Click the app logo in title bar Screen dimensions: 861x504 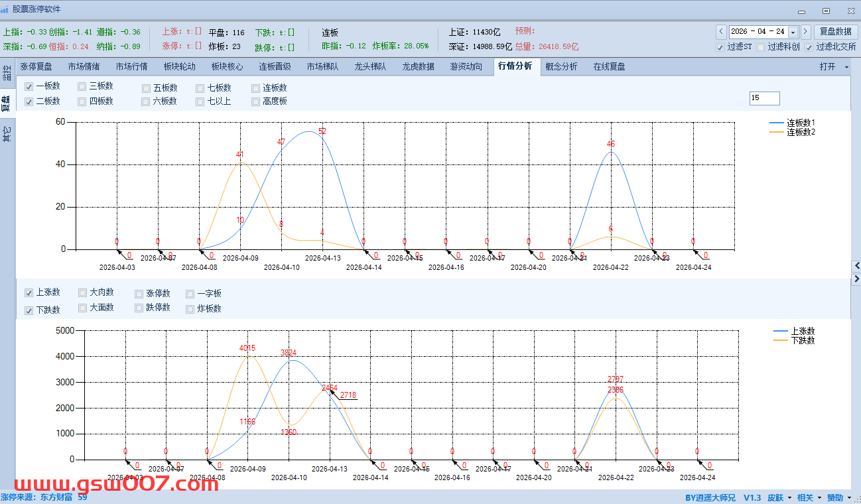tap(5, 10)
